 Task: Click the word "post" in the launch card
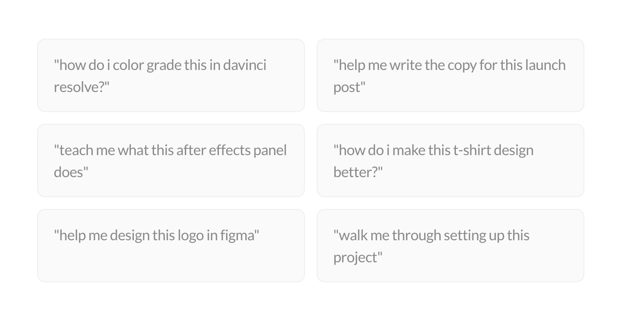(349, 87)
